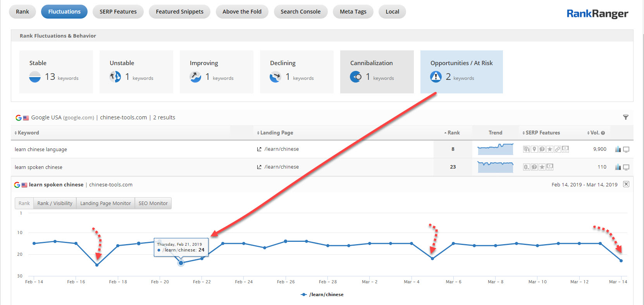Sort table by Keyword column
This screenshot has height=305, width=644.
[27, 133]
